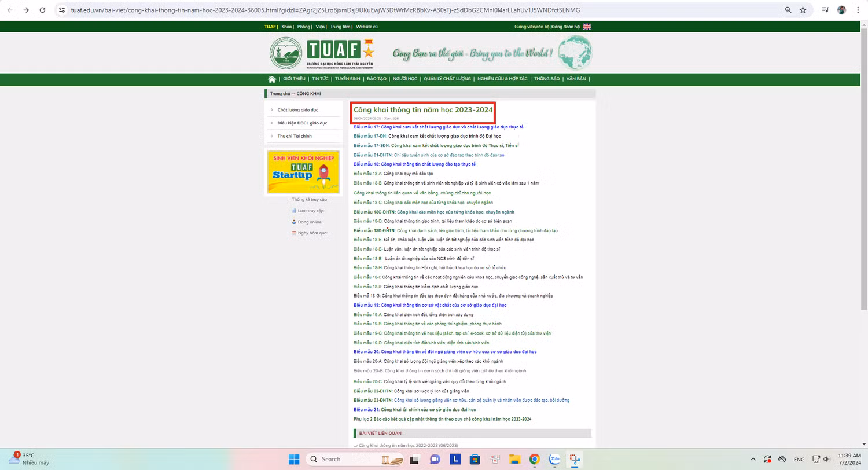Show hidden system tray icons chevron

click(x=753, y=459)
